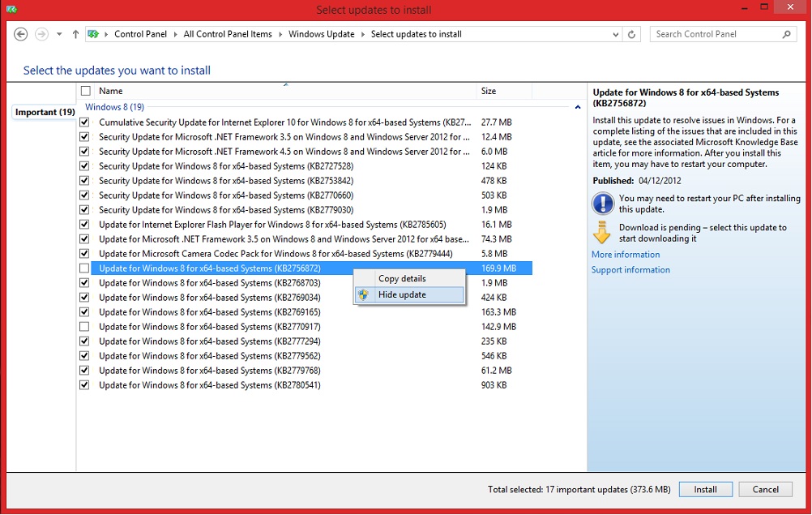Maximize the Select updates window
The image size is (812, 515).
764,7
